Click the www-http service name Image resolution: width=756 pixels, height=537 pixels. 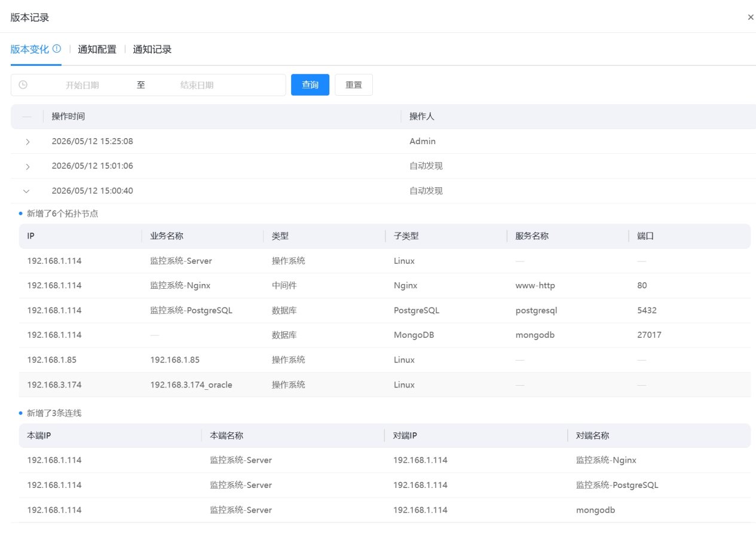pyautogui.click(x=535, y=286)
